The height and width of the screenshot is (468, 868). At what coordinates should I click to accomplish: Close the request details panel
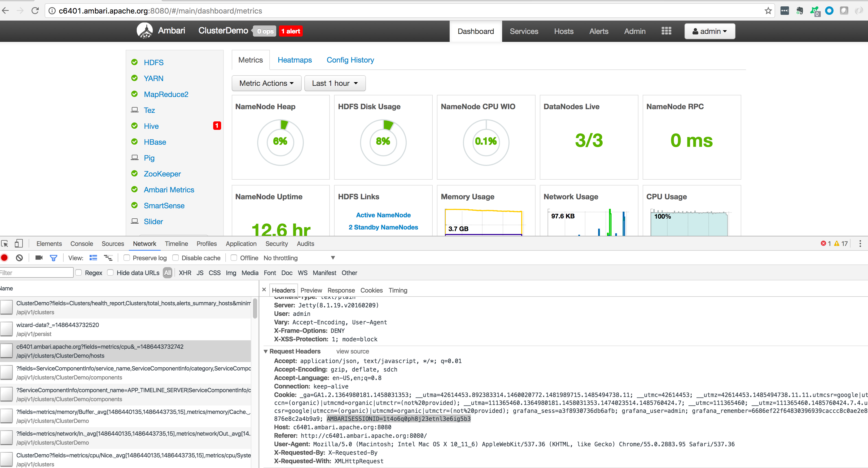264,290
